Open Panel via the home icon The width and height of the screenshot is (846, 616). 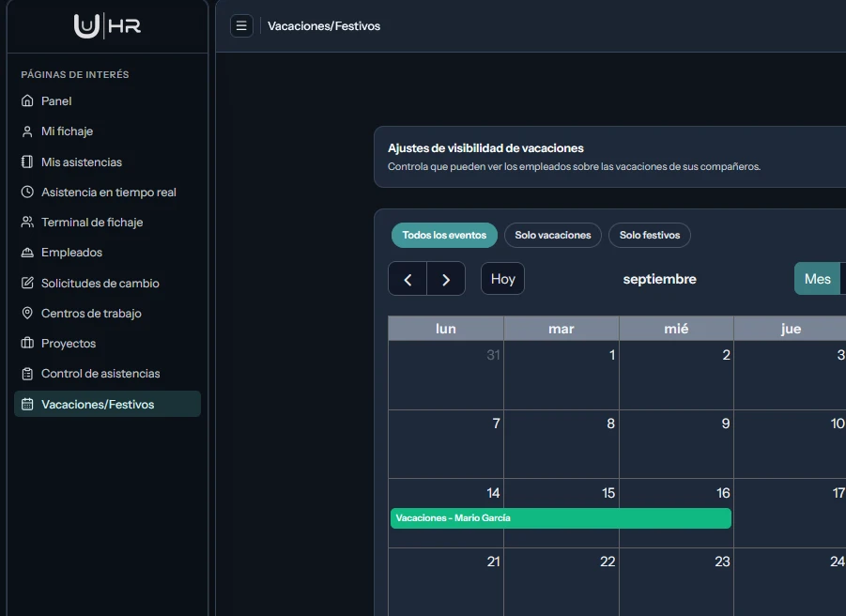(x=27, y=100)
